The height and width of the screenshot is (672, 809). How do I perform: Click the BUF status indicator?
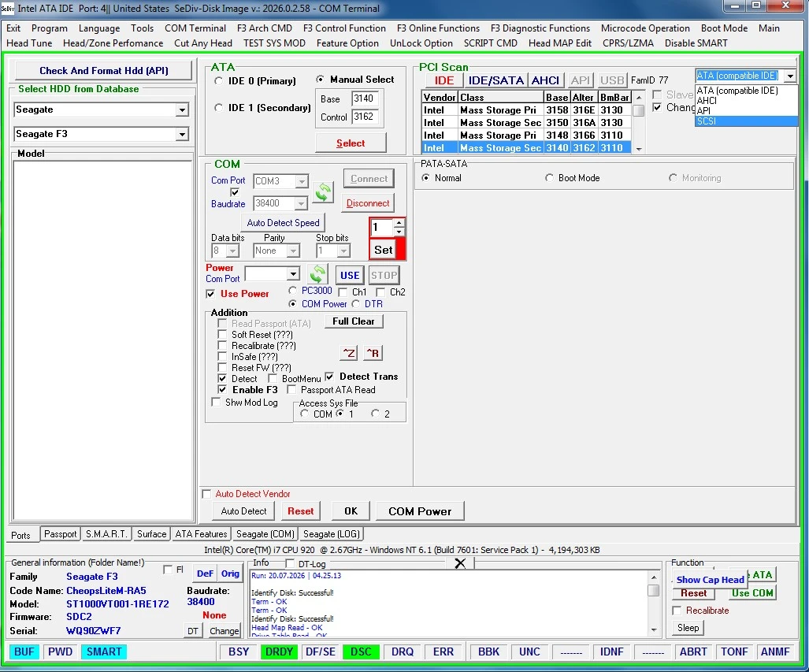pyautogui.click(x=24, y=652)
